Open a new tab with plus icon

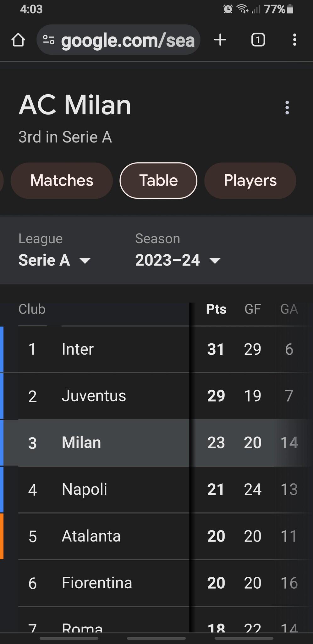(x=220, y=40)
